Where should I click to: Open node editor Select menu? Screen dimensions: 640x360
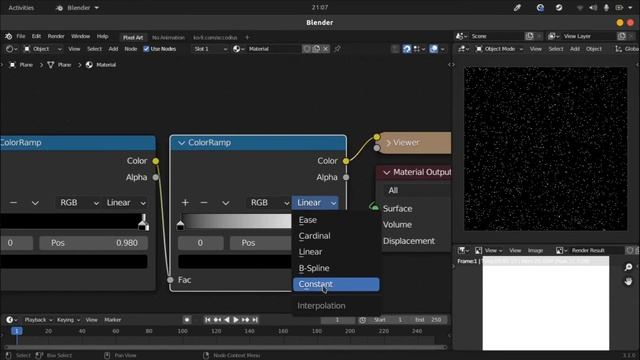[x=94, y=49]
